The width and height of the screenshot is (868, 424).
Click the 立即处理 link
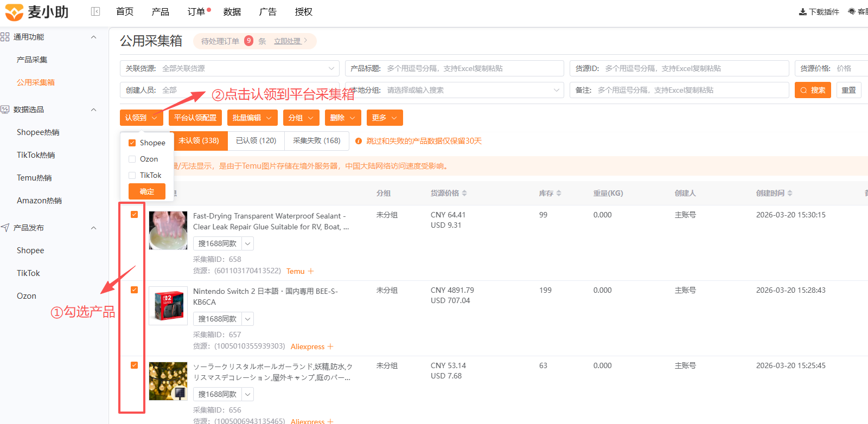click(287, 41)
